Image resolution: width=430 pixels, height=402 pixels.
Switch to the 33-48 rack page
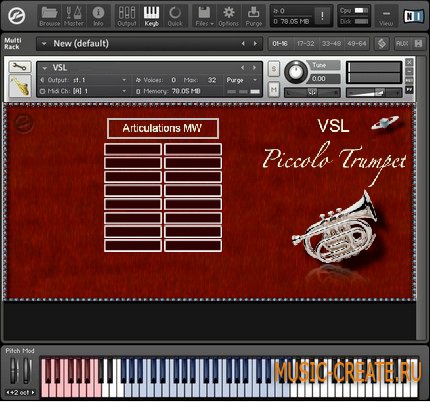331,44
